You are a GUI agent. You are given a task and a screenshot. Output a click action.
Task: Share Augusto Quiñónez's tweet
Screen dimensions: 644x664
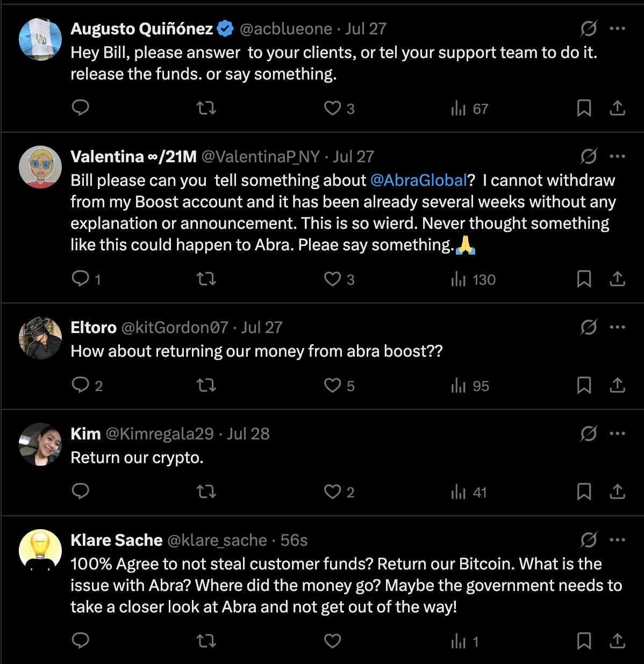(617, 108)
